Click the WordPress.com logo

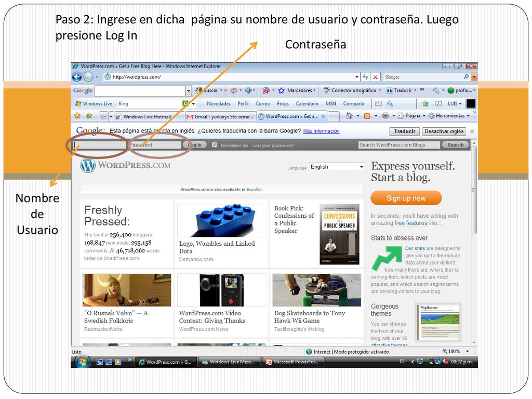pyautogui.click(x=125, y=166)
